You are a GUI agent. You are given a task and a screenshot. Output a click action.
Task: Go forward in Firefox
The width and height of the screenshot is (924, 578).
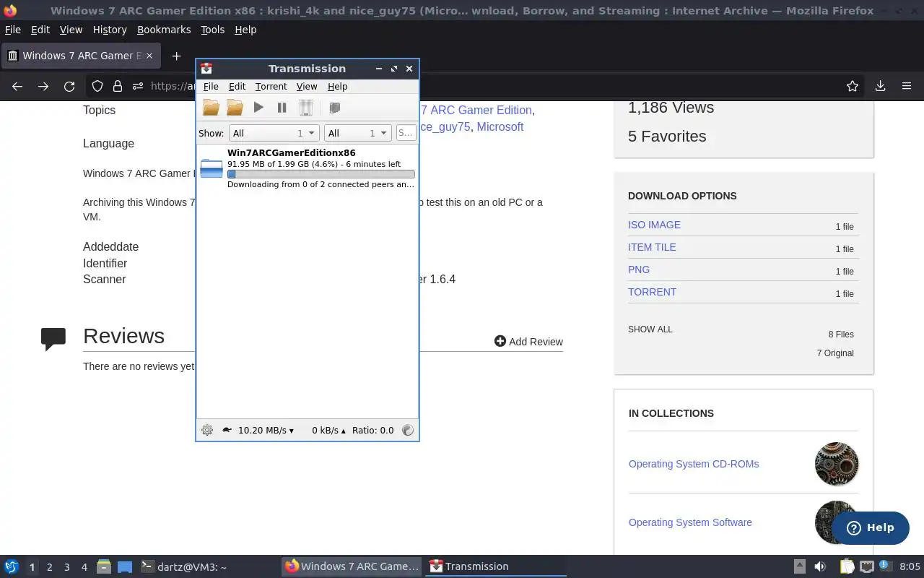pos(43,86)
